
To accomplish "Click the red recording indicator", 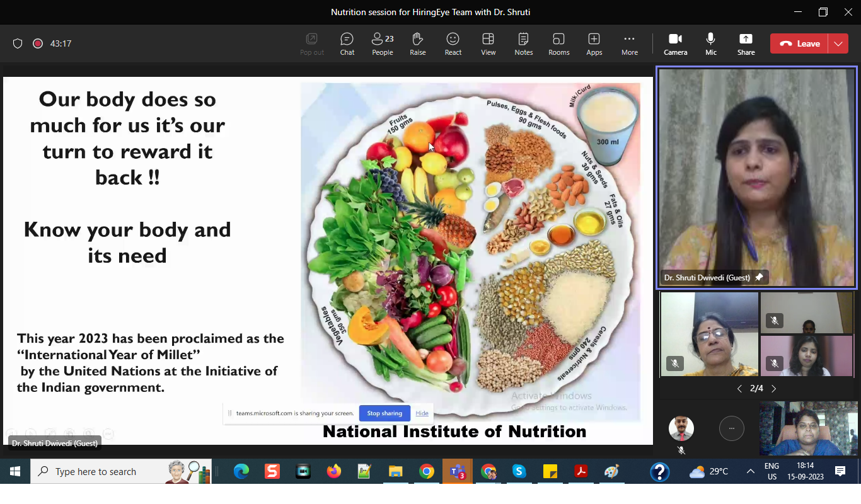I will pos(38,43).
